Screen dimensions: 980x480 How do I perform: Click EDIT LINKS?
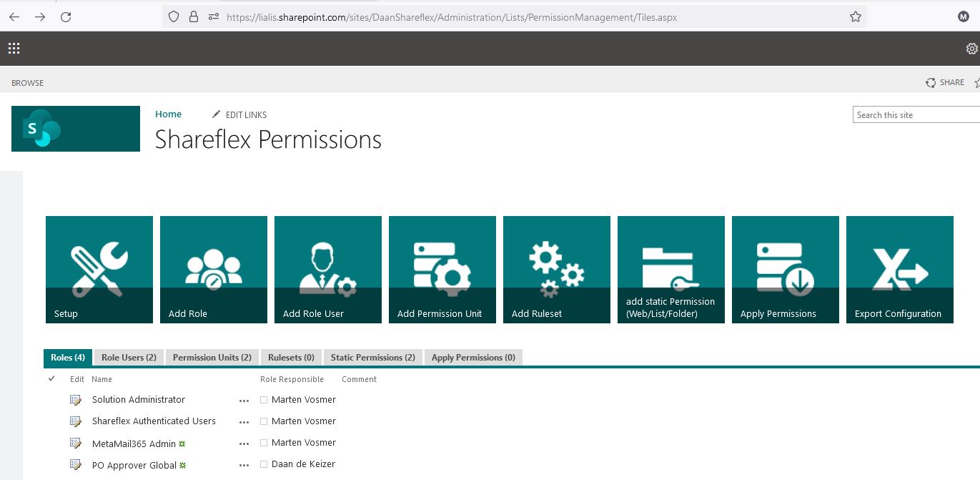246,114
